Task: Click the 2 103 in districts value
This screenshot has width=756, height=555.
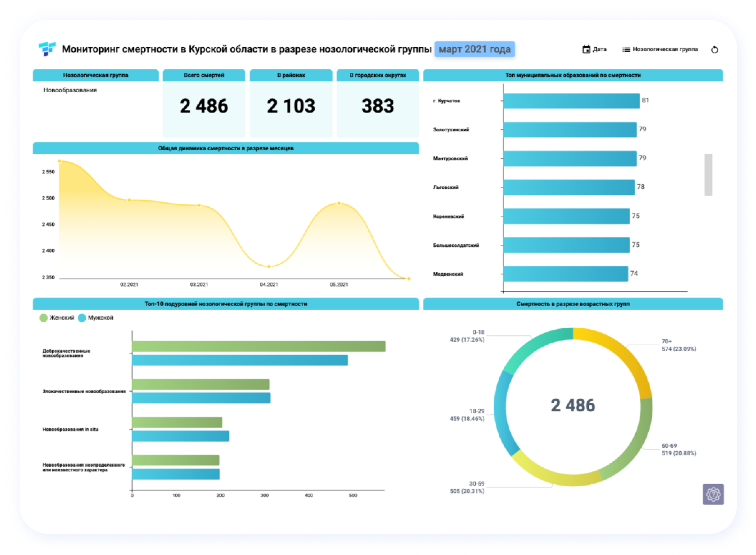Action: click(x=291, y=106)
